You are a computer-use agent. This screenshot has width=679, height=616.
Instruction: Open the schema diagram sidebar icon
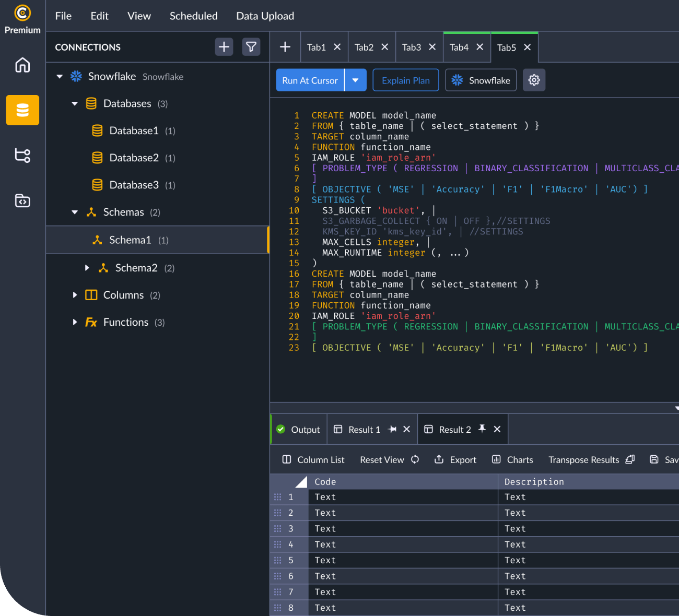click(22, 155)
